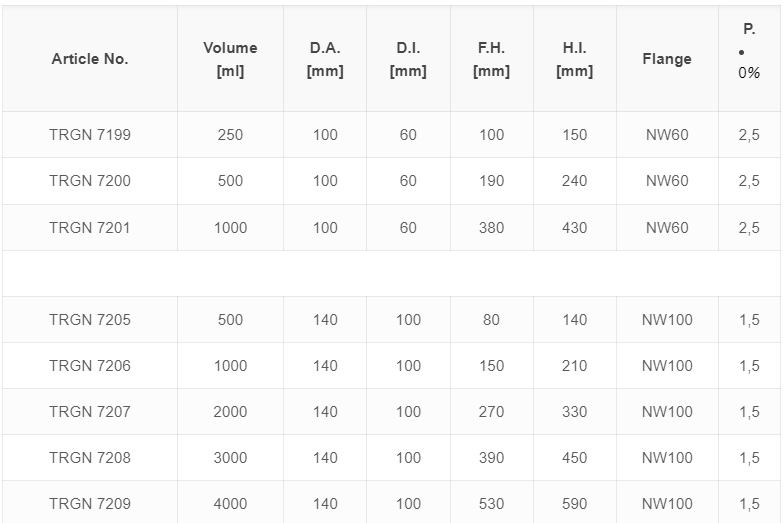Image resolution: width=784 pixels, height=523 pixels.
Task: Click the 4000 volume value
Action: [230, 504]
